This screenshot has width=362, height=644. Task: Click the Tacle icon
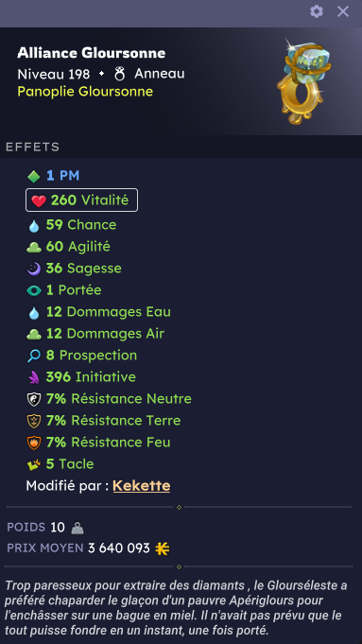[34, 464]
